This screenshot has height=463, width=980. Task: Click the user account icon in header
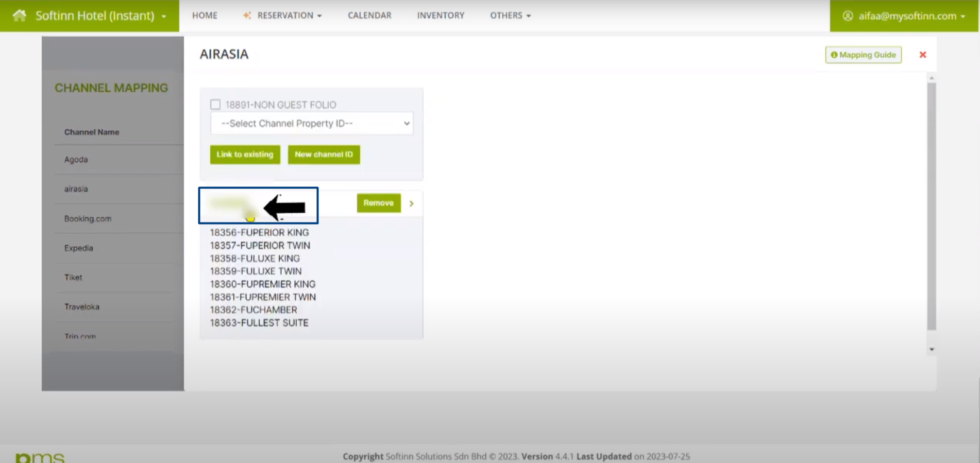(x=848, y=16)
